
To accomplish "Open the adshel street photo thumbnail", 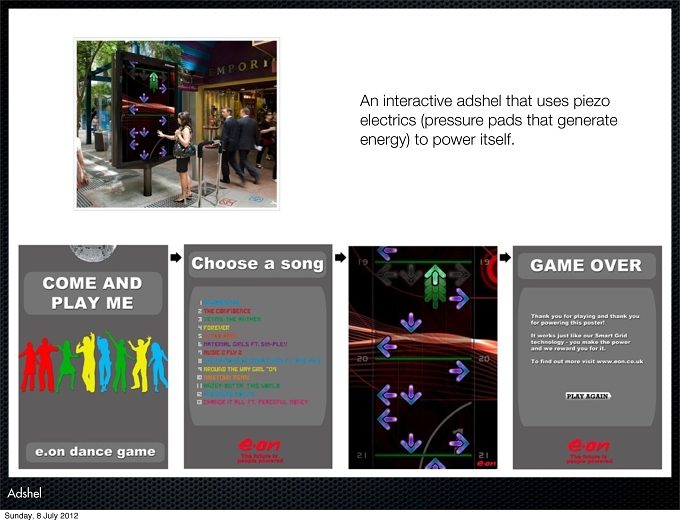I will pos(177,124).
